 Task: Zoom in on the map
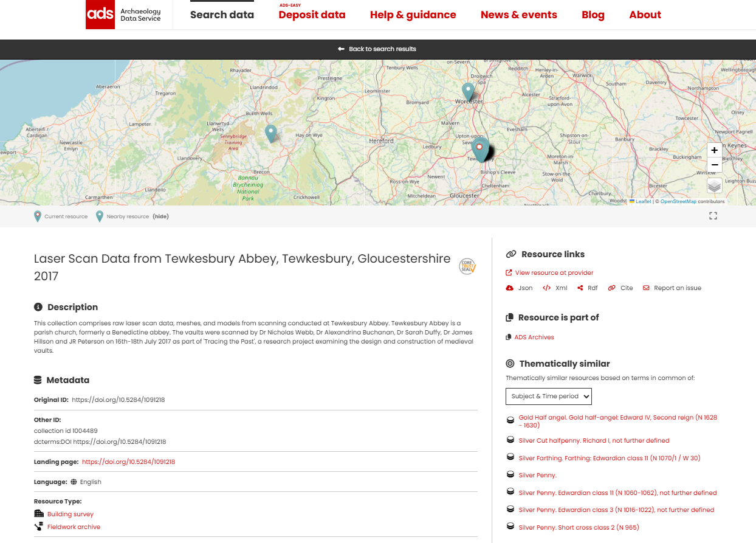tap(714, 150)
